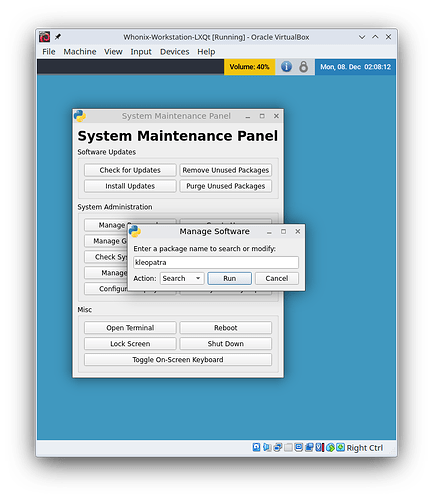The image size is (433, 499).
Task: Click the Run button
Action: 229,278
